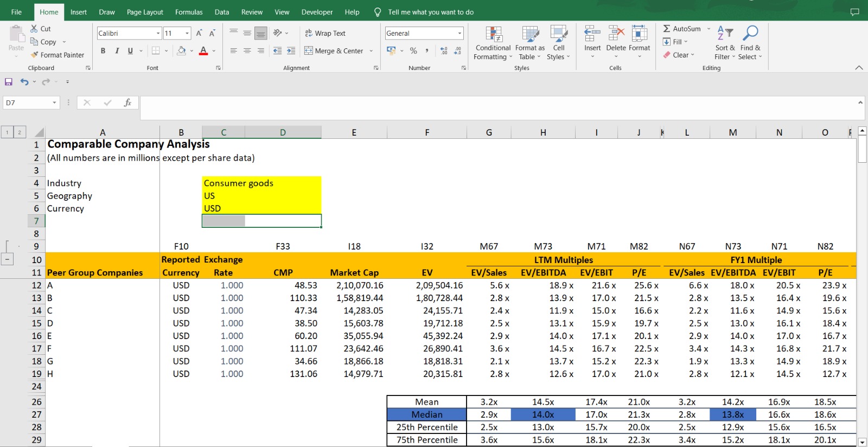Expand the formula bar chevron
Image resolution: width=868 pixels, height=447 pixels.
(860, 103)
